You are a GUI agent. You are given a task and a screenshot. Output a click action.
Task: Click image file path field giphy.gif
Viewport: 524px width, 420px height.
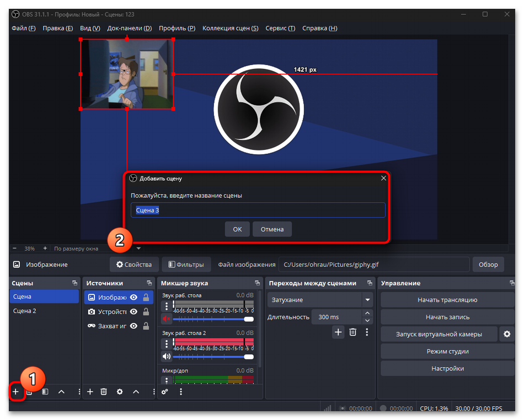(374, 265)
